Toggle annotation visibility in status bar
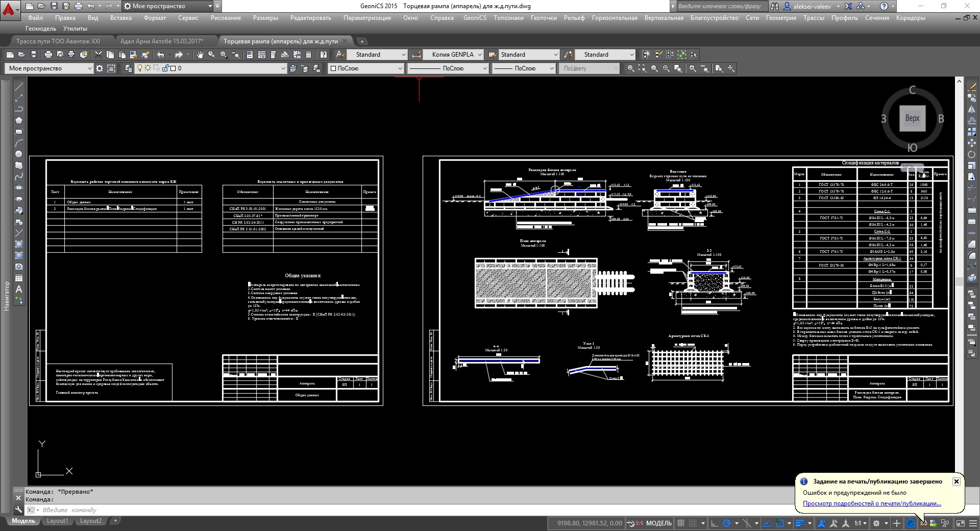 click(821, 523)
